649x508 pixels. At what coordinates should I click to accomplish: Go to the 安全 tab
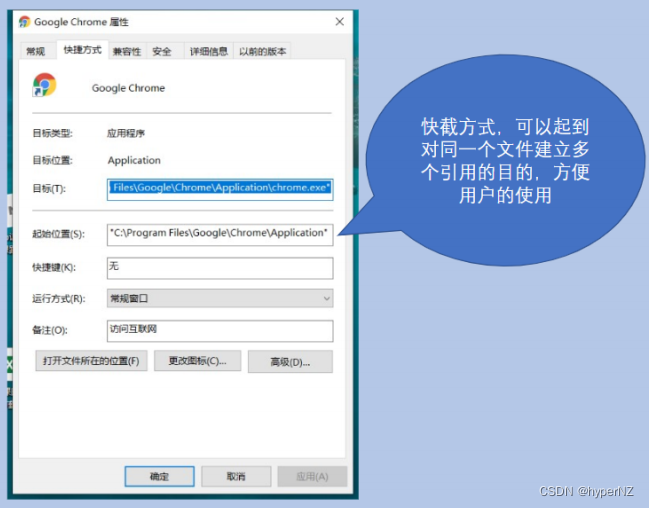162,51
